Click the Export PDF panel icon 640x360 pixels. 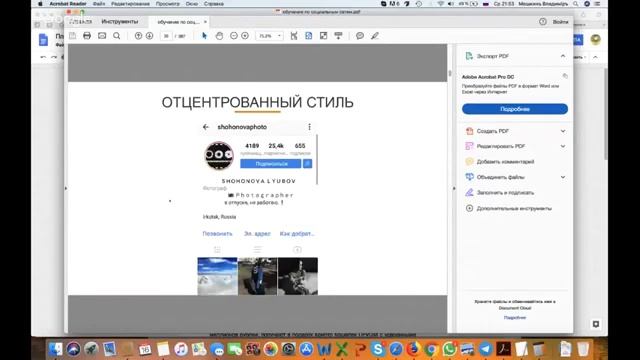tap(469, 56)
